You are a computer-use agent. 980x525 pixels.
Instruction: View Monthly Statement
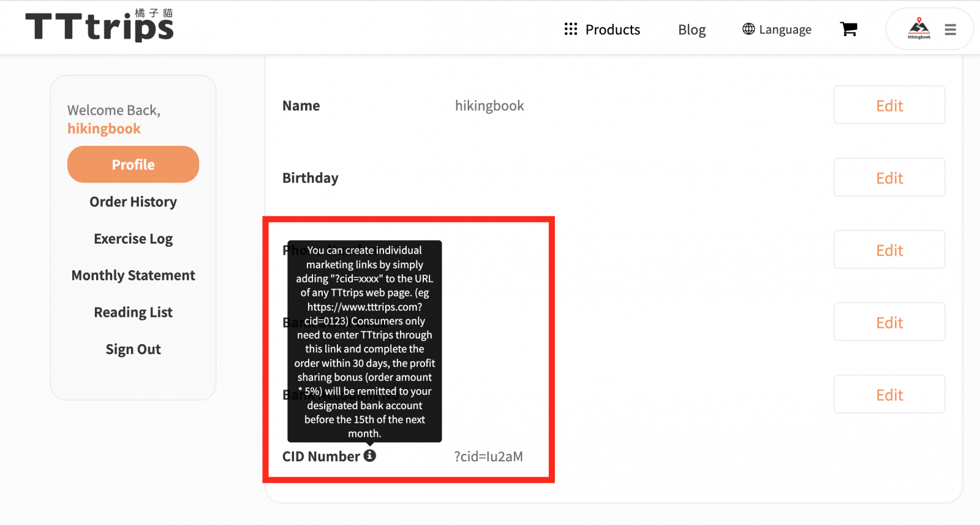(133, 275)
